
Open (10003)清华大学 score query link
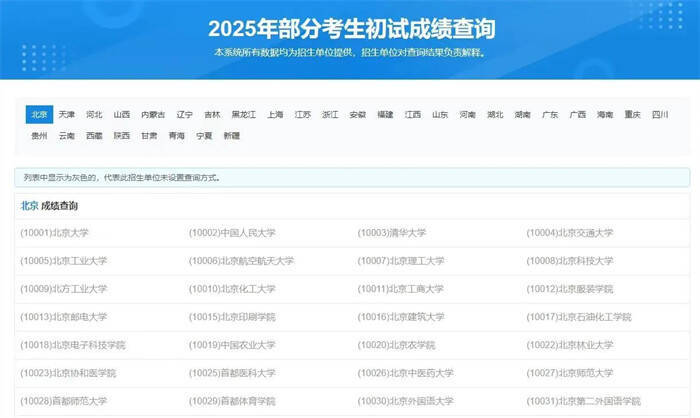click(x=392, y=233)
